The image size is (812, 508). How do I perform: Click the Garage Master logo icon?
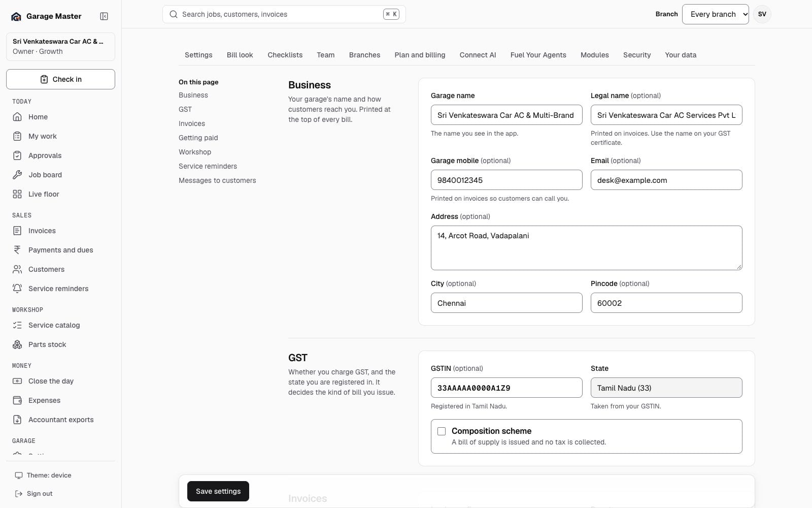[16, 16]
